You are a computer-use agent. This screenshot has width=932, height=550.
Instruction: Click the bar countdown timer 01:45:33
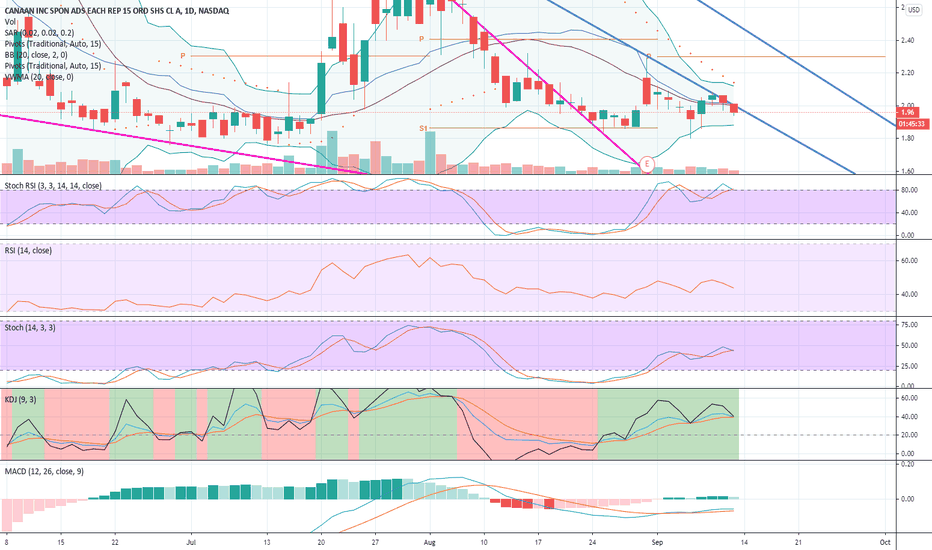912,124
